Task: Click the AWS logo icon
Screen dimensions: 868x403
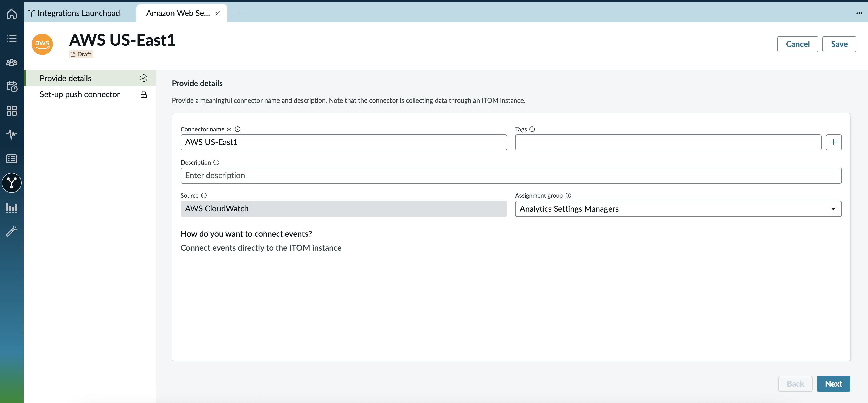Action: (42, 44)
